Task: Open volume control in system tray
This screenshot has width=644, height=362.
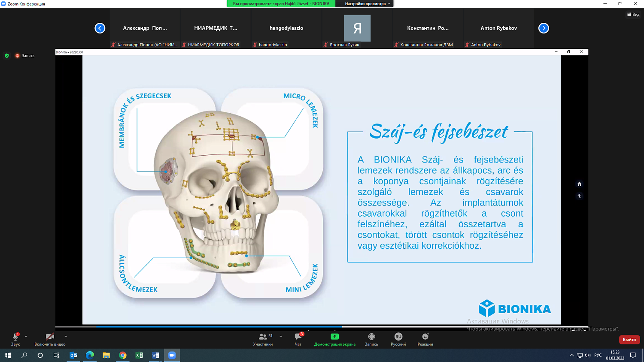Action: 587,355
